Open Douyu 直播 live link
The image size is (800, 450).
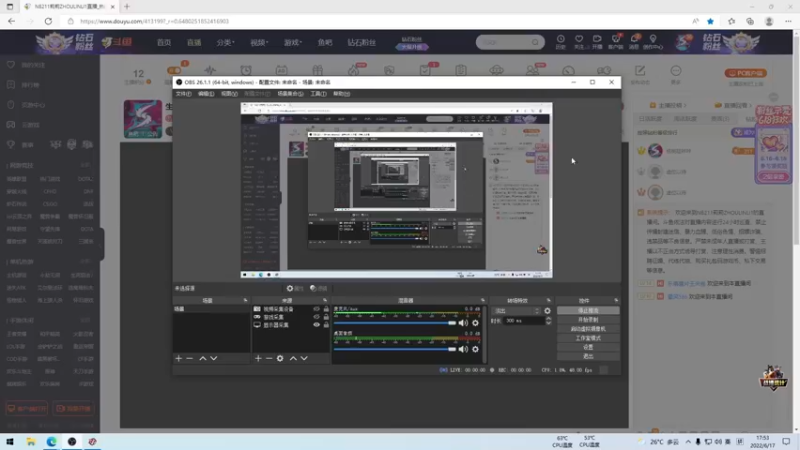194,42
